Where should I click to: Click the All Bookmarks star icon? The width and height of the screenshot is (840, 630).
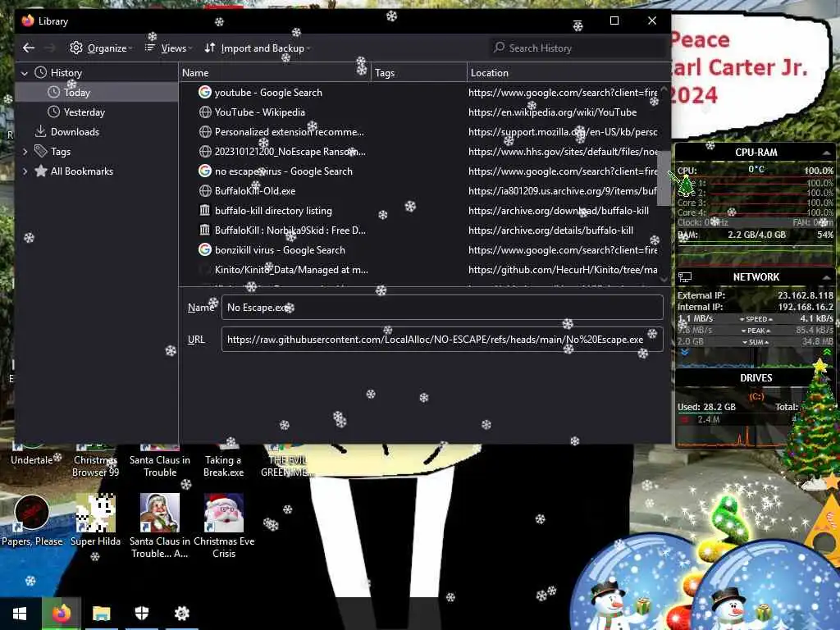[41, 171]
